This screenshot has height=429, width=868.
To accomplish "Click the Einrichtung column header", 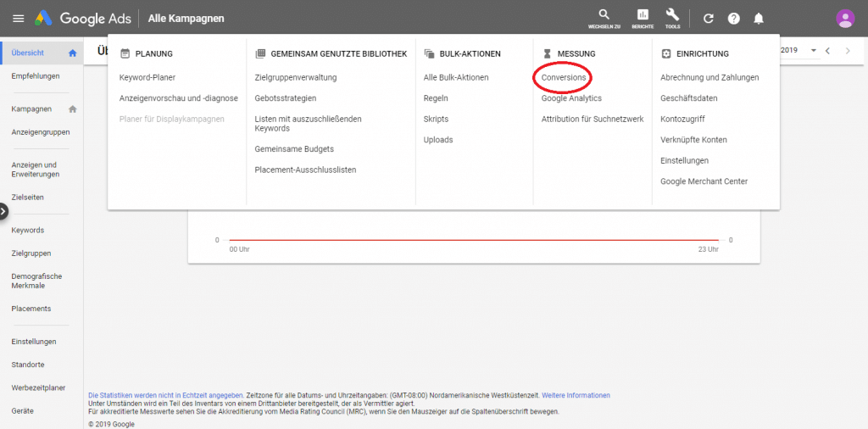I will tap(695, 53).
